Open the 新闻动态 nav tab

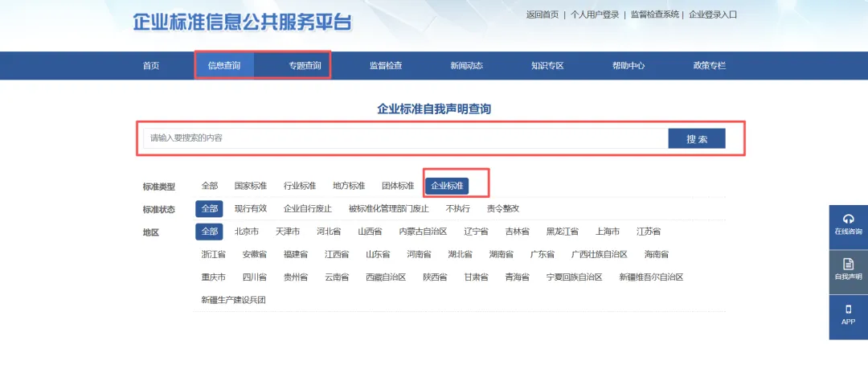point(467,65)
